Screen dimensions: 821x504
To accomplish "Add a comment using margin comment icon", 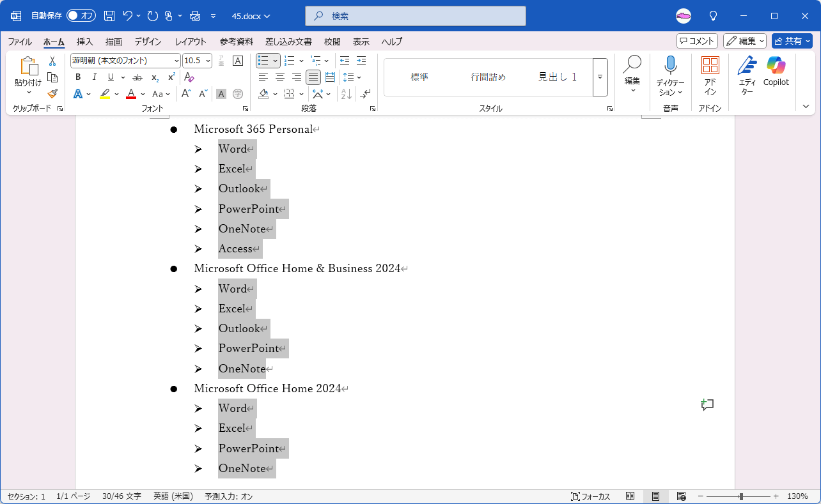I will (707, 404).
